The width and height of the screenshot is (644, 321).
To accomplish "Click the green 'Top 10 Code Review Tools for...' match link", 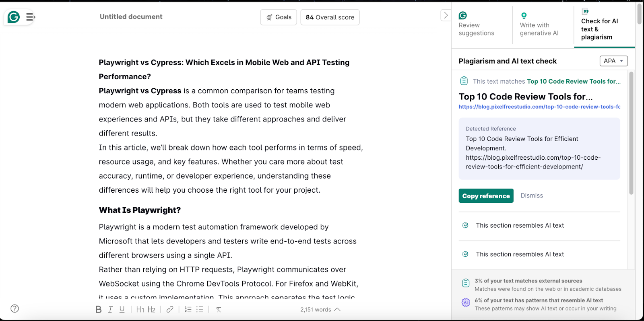I will tap(574, 81).
